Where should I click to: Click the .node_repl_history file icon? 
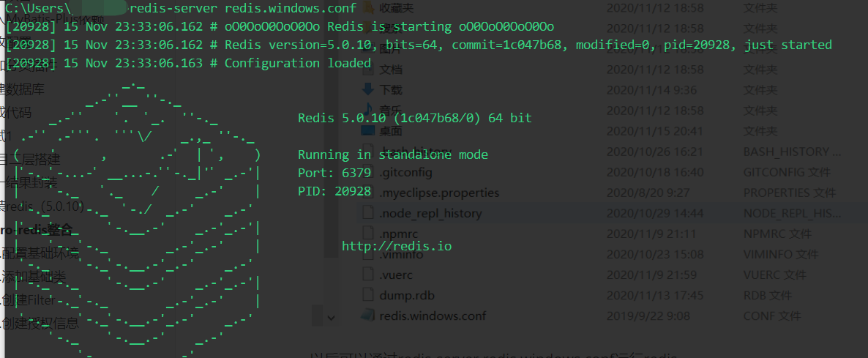(x=368, y=213)
